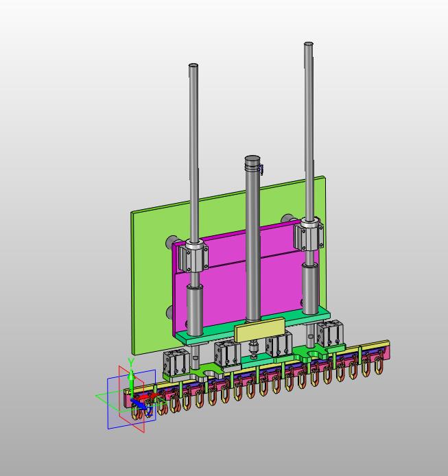Select the right thick sleeve on the guide rod
Screen dimensions: 448x476
[x=310, y=288]
